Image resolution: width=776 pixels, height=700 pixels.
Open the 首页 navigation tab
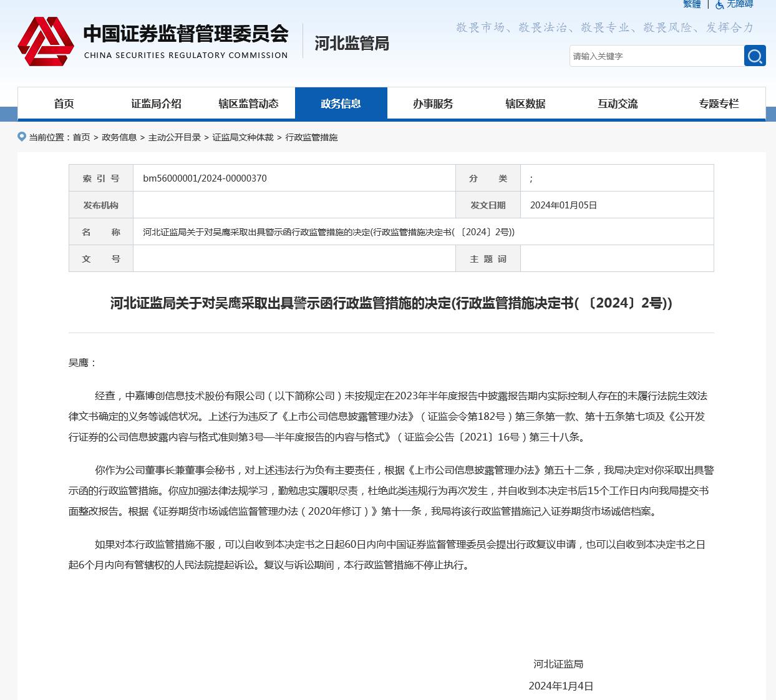64,104
